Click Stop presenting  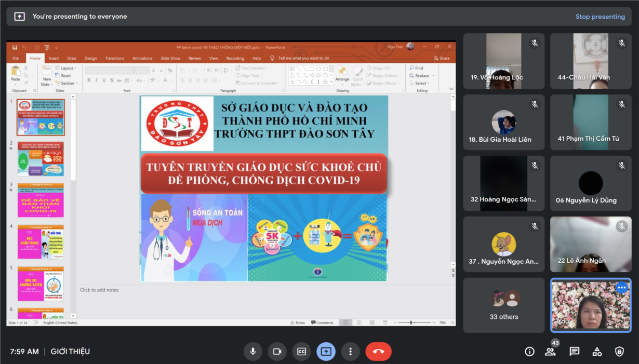600,17
